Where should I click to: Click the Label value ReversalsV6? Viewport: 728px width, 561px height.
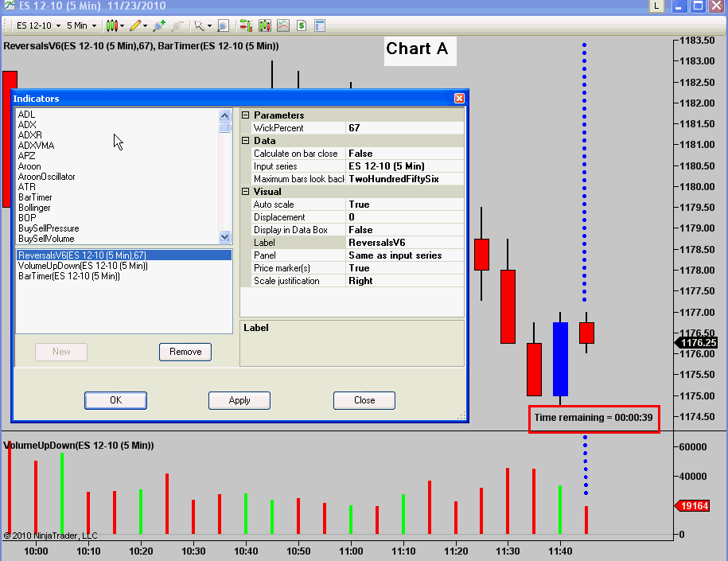click(405, 243)
